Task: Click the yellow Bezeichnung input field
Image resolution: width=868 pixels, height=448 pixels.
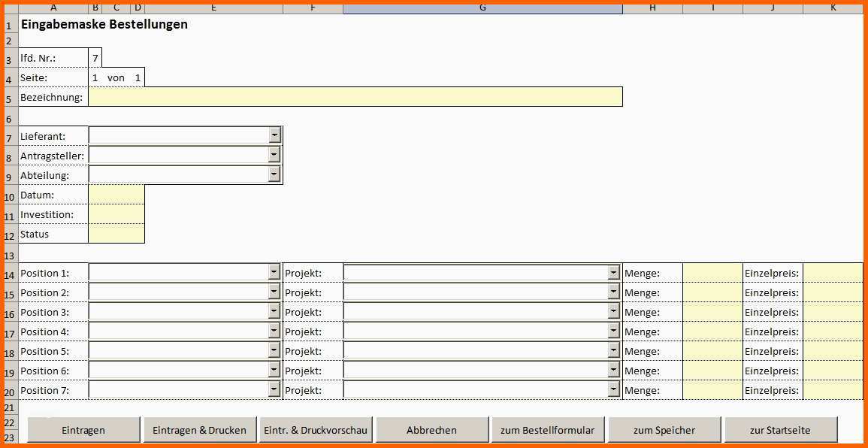Action: (355, 96)
